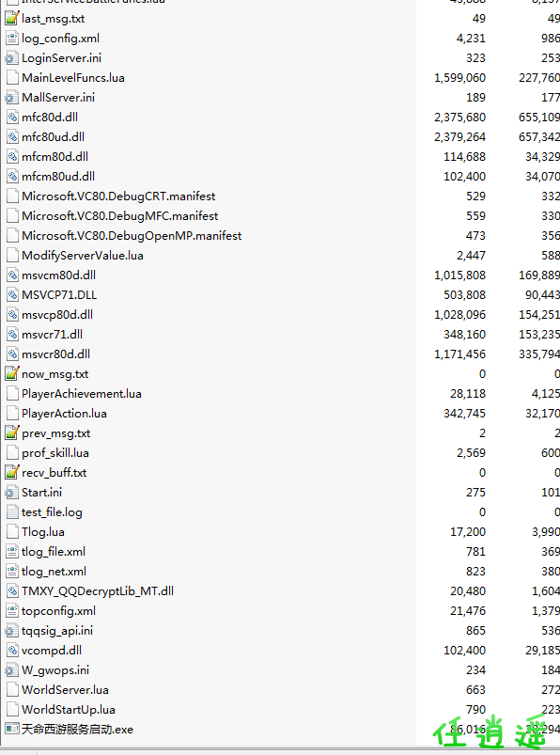
Task: Click the MainLevelFuncs.lua file icon
Action: (12, 77)
